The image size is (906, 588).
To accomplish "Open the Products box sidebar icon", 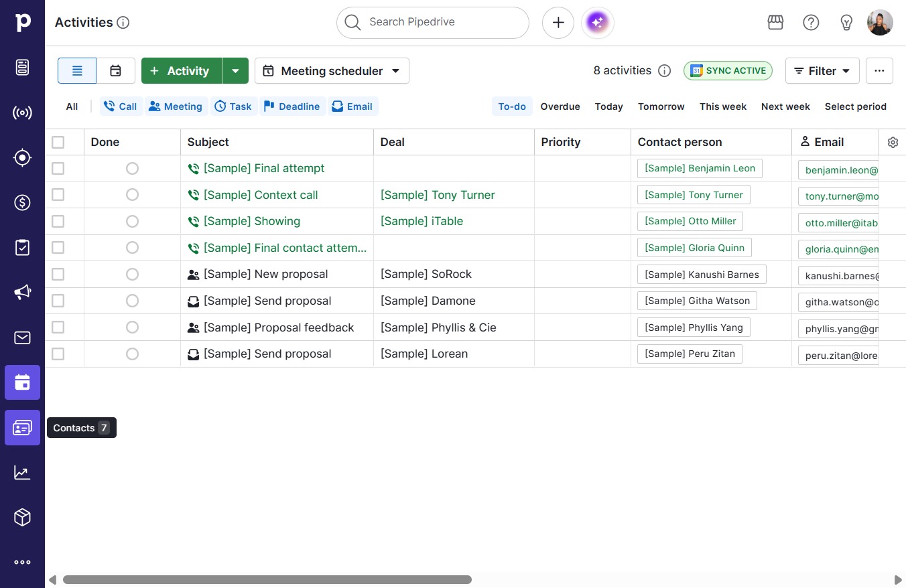I will 22,517.
